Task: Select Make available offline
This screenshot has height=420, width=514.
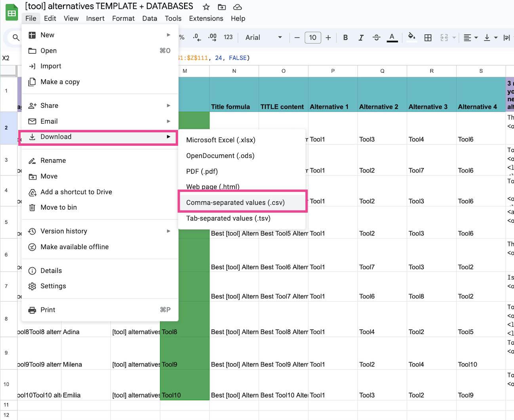Action: pyautogui.click(x=100, y=247)
